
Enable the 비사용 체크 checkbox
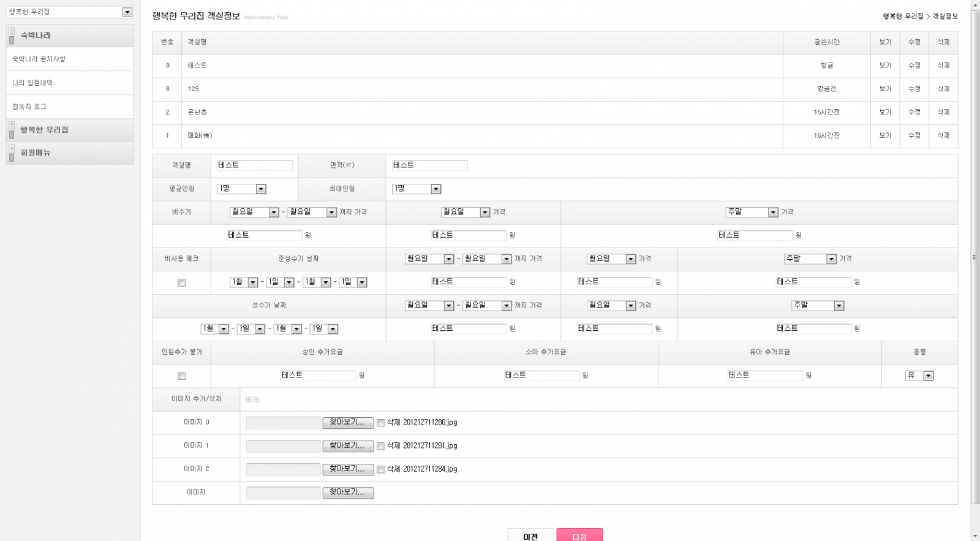click(181, 282)
